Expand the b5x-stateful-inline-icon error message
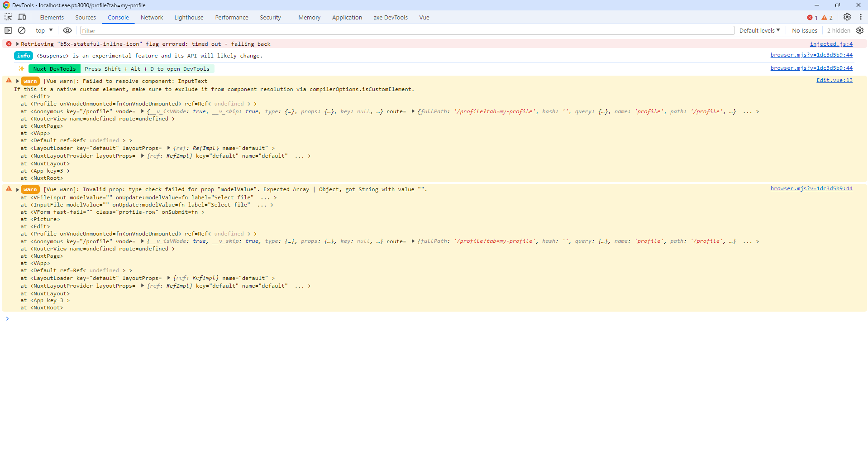This screenshot has height=467, width=868. click(x=18, y=44)
